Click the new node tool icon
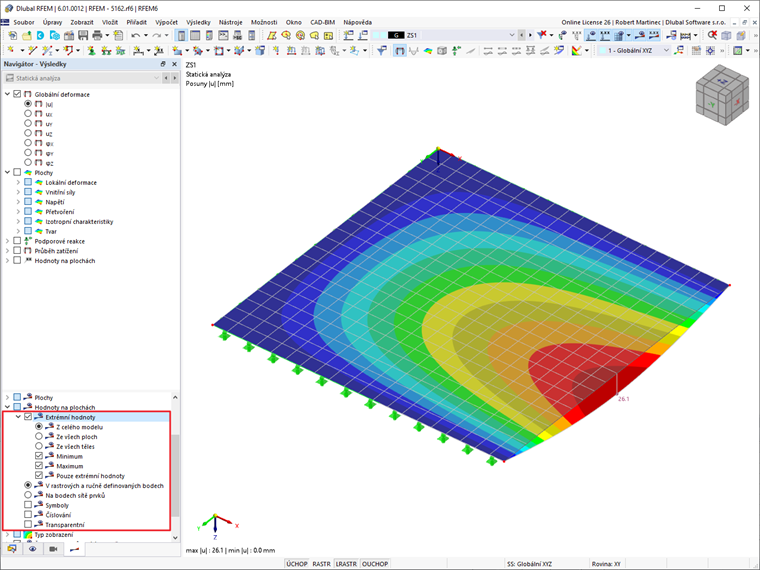760x570 pixels. coord(10,50)
